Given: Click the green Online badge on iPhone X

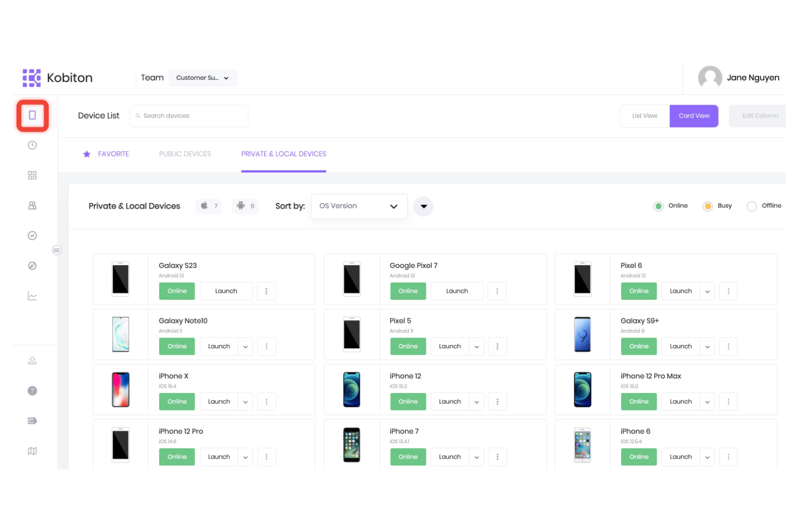Looking at the screenshot, I should click(177, 401).
